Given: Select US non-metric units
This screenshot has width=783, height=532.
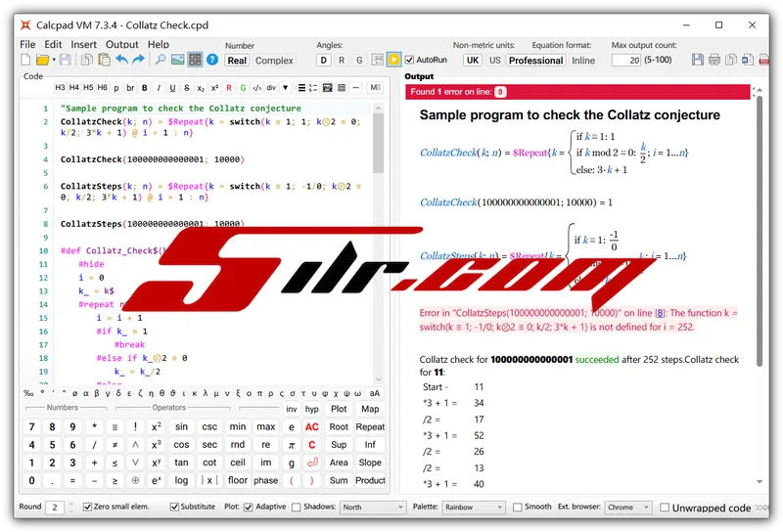Looking at the screenshot, I should click(495, 61).
